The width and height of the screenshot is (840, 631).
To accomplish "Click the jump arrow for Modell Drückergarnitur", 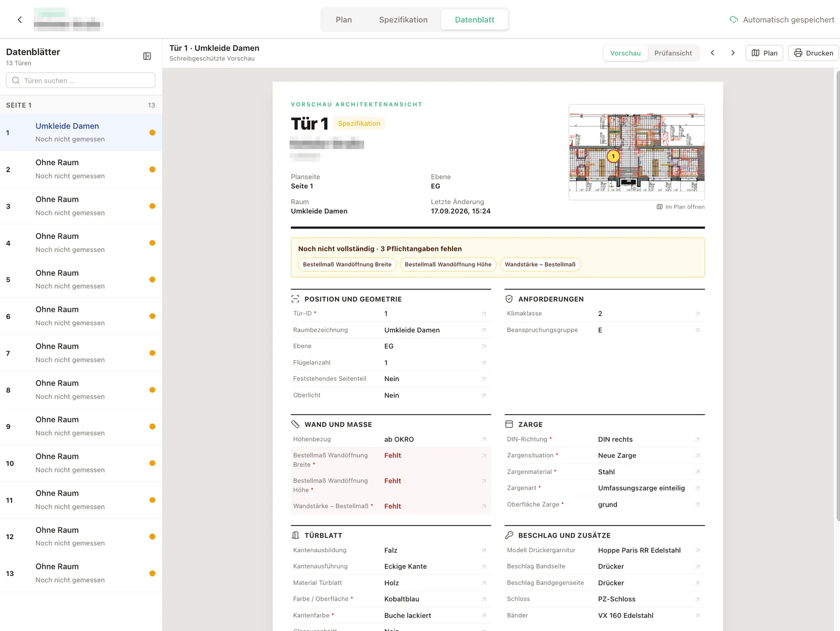I will click(697, 550).
